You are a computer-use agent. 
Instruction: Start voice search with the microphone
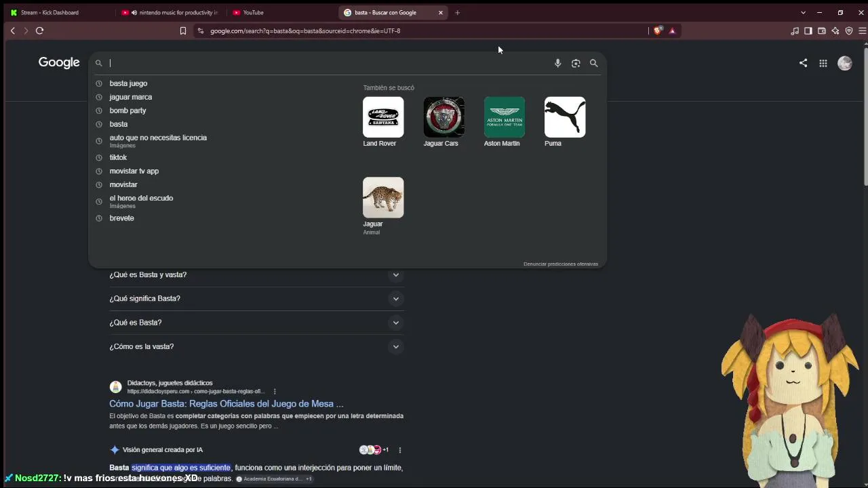pyautogui.click(x=557, y=63)
